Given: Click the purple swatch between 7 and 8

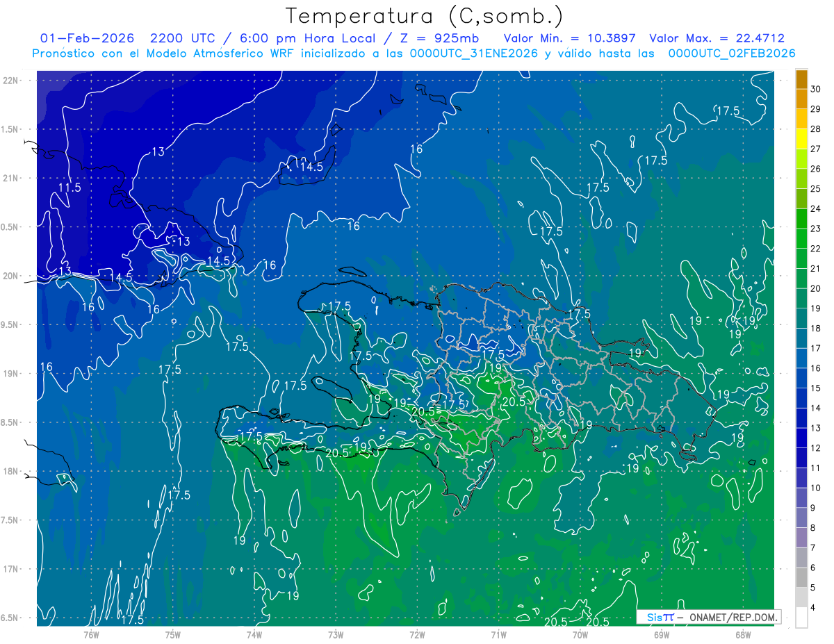Looking at the screenshot, I should [801, 538].
